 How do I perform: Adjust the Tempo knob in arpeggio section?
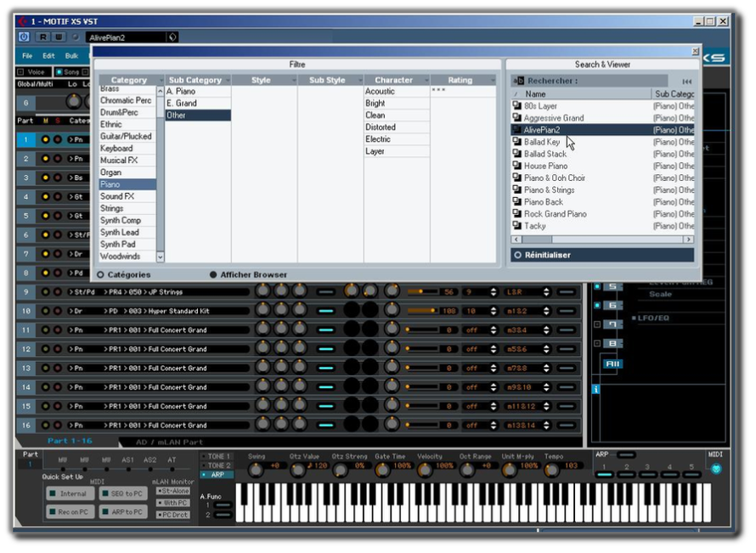(x=551, y=470)
